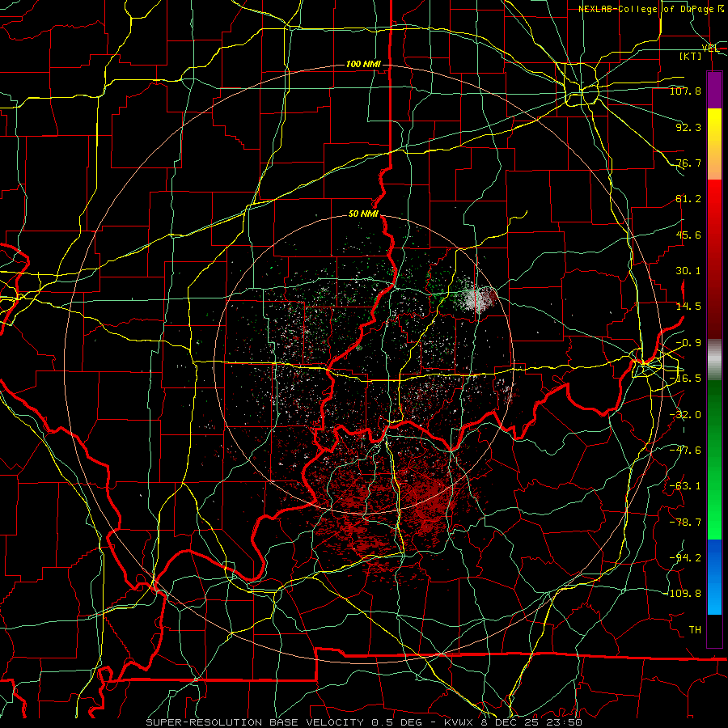Viewport: 728px width, 728px height.
Task: Click the [KT] units label
Action: [691, 56]
